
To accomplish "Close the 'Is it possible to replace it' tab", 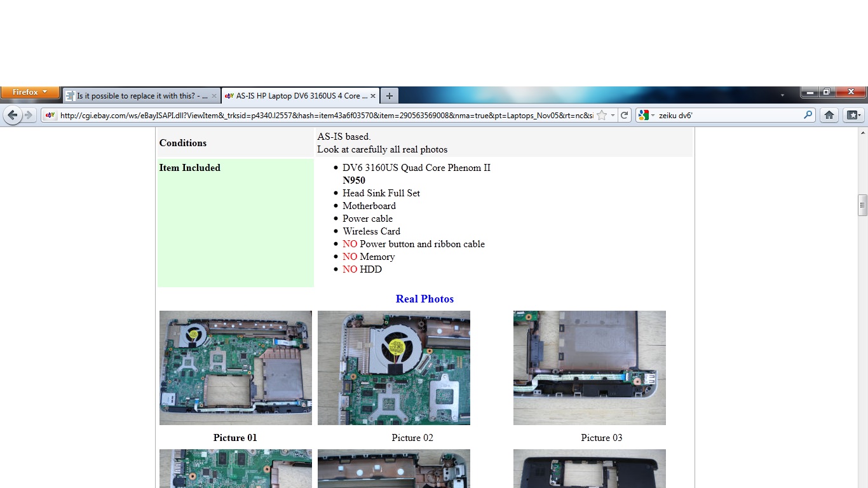I will pyautogui.click(x=214, y=96).
